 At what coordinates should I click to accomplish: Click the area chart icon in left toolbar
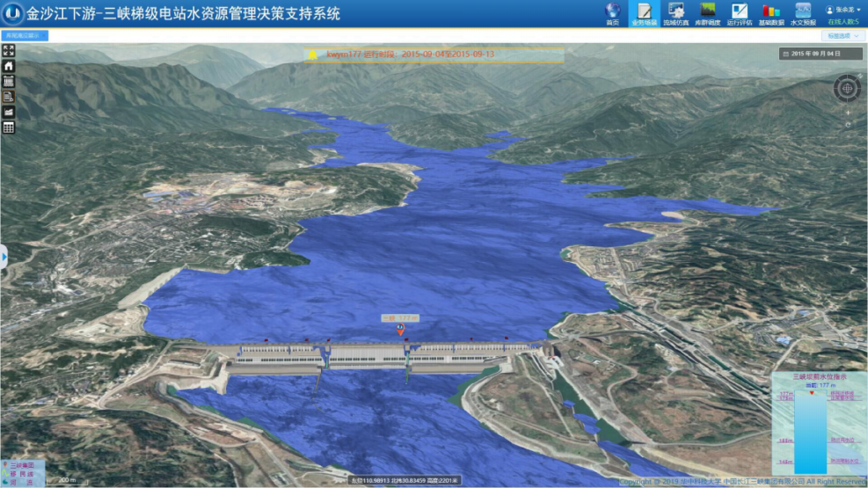coord(9,113)
